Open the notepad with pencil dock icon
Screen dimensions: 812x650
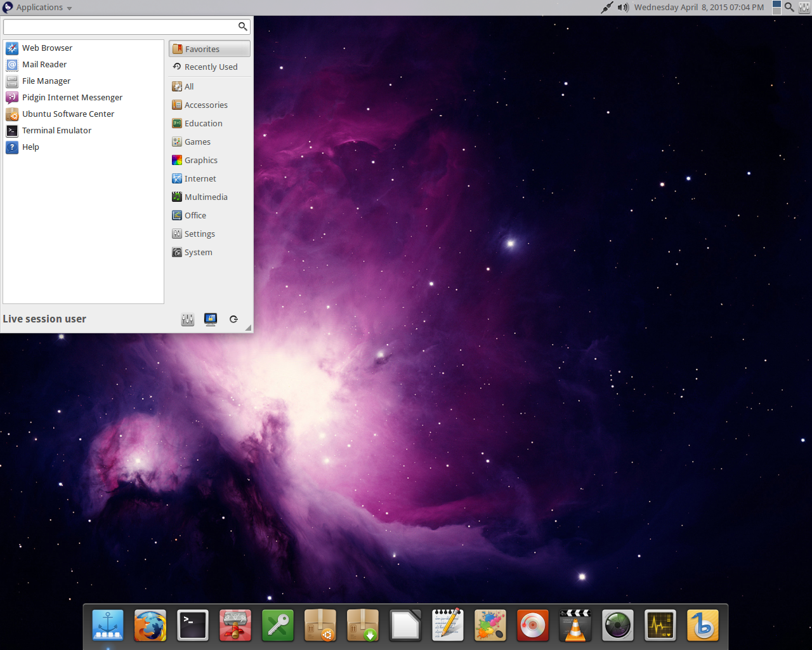pos(448,625)
